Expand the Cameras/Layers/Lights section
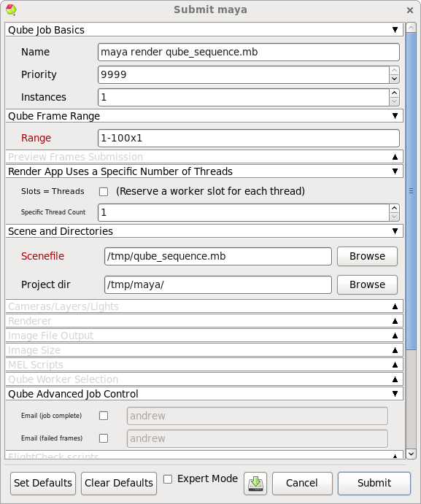The image size is (421, 504). point(204,306)
